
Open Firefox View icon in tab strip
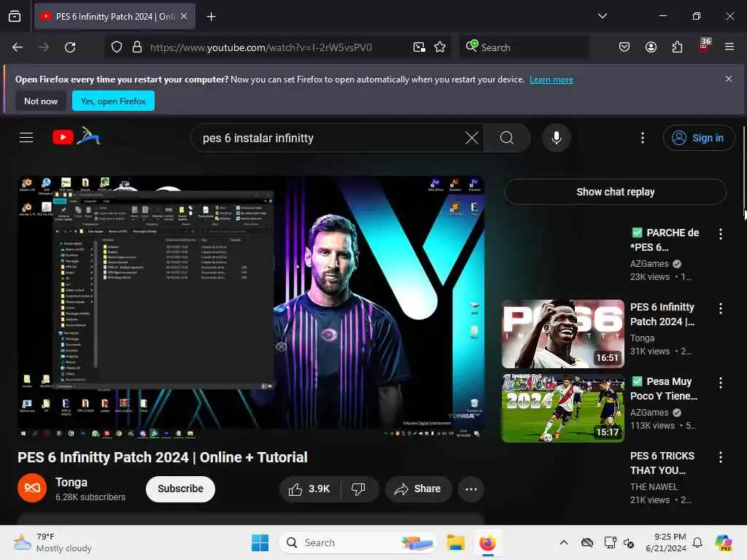pos(15,16)
